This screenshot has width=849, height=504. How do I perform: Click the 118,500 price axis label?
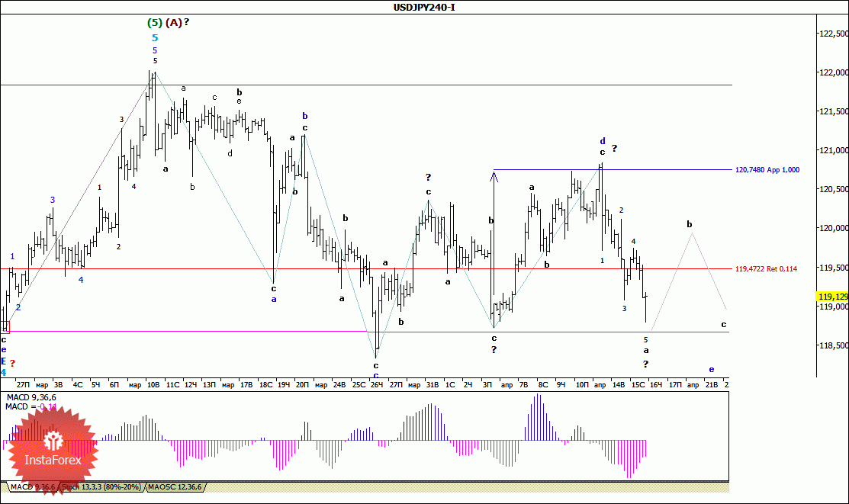pos(833,345)
